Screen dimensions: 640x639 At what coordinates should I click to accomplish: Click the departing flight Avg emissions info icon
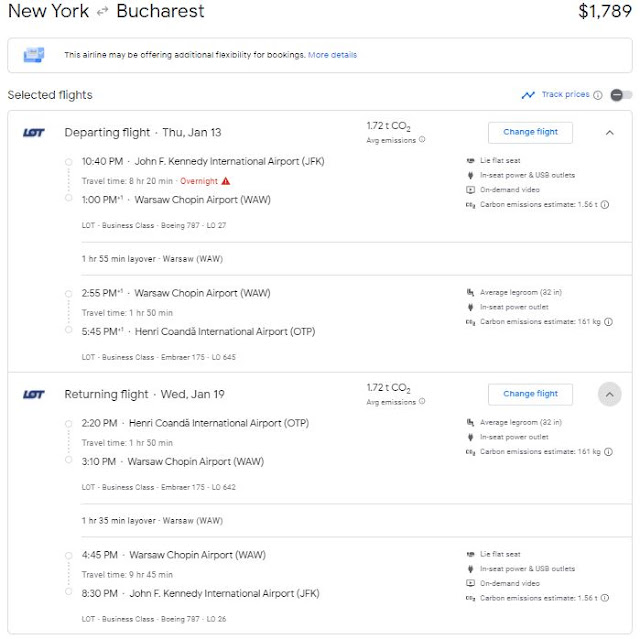pyautogui.click(x=422, y=140)
